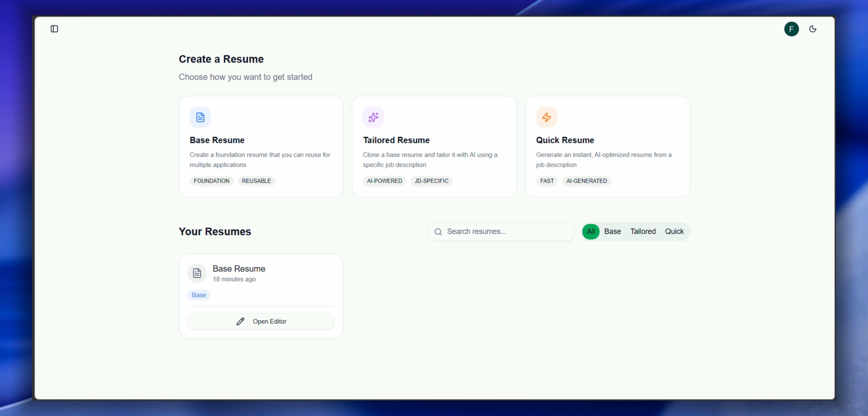Select the All filter pill

(x=590, y=232)
